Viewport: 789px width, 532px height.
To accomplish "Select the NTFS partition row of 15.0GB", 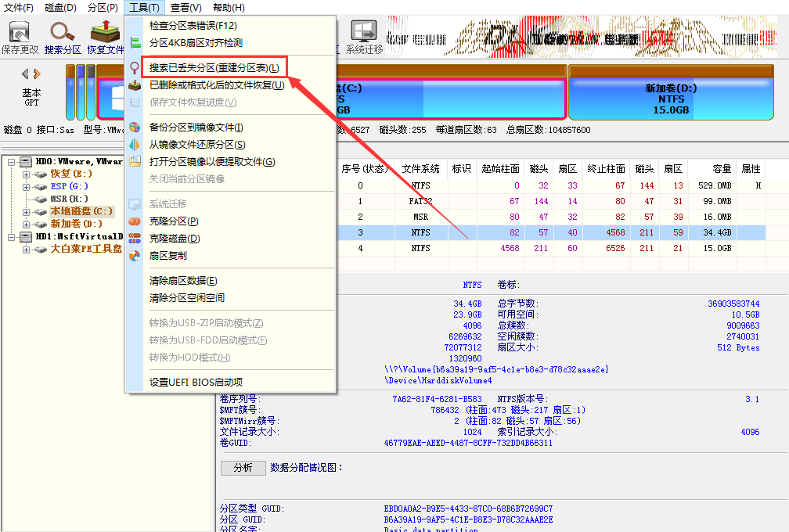I will (x=551, y=248).
